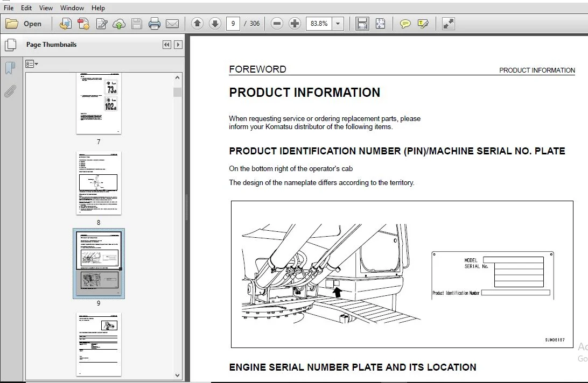Click the export PDF icon with gear
The height and width of the screenshot is (383, 588).
tap(83, 24)
